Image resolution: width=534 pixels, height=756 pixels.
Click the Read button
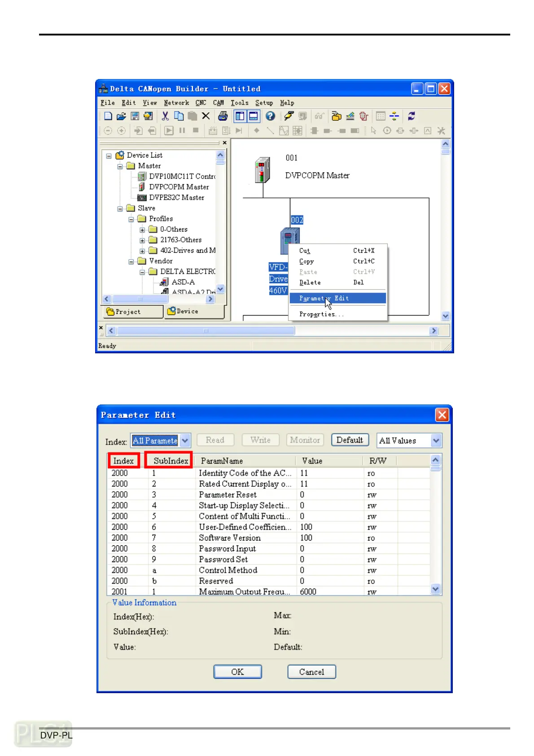pos(215,440)
